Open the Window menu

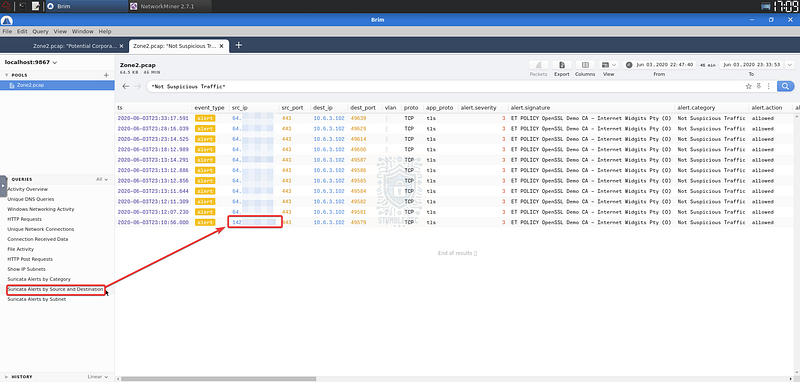pos(83,31)
